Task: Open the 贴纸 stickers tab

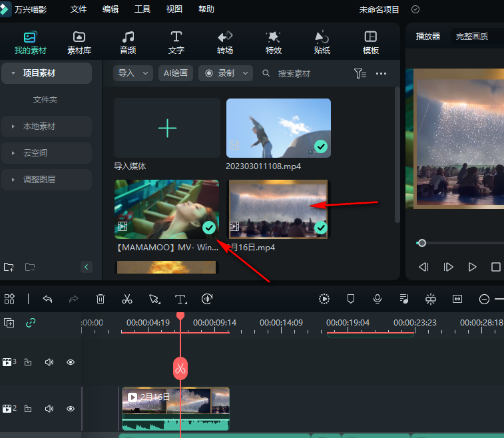Action: click(322, 43)
